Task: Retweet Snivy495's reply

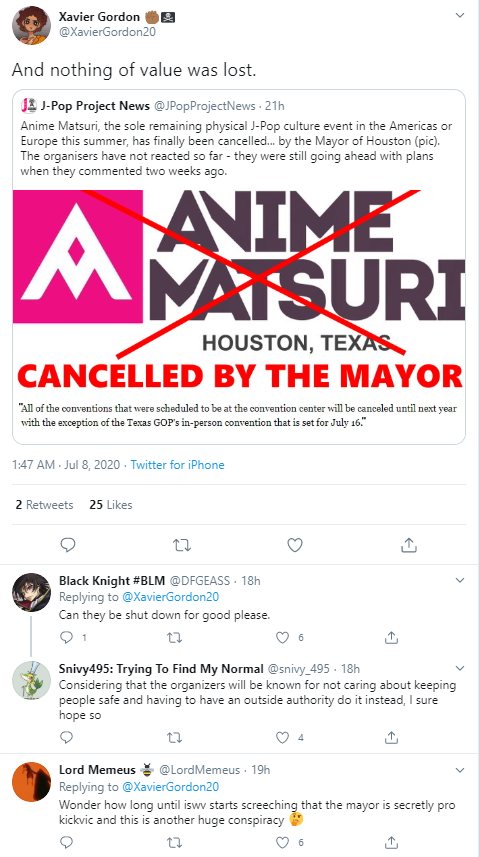Action: tap(174, 738)
